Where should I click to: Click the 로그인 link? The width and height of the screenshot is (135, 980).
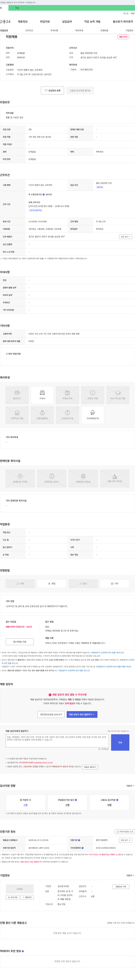coord(126,13)
